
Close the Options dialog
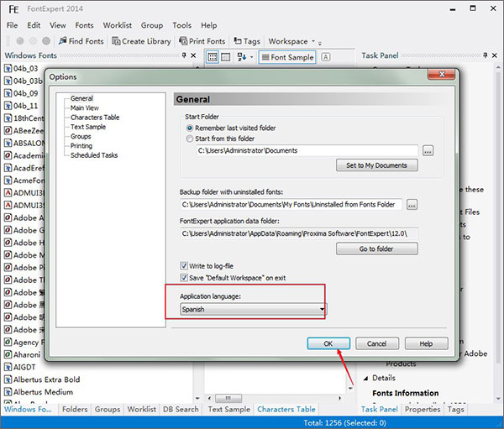[x=441, y=75]
